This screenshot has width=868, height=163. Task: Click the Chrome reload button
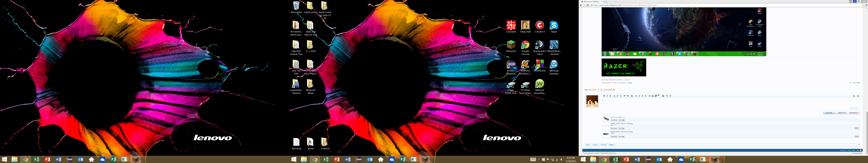coord(588,5)
